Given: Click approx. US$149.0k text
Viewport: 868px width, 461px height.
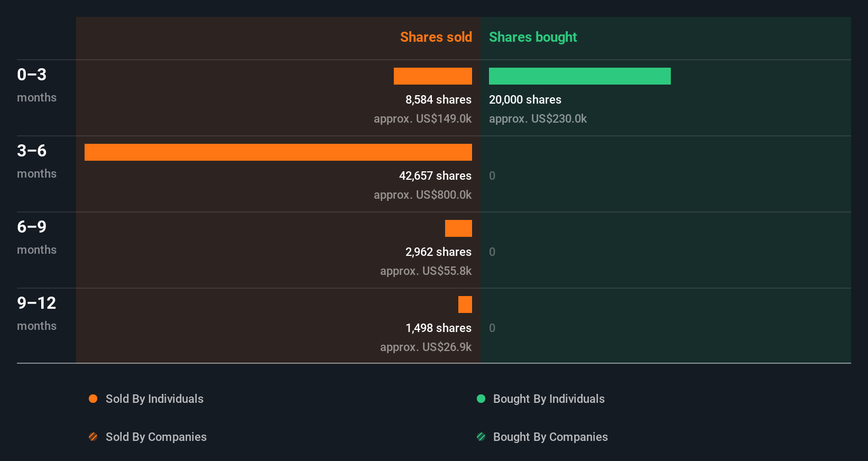Looking at the screenshot, I should [x=422, y=118].
